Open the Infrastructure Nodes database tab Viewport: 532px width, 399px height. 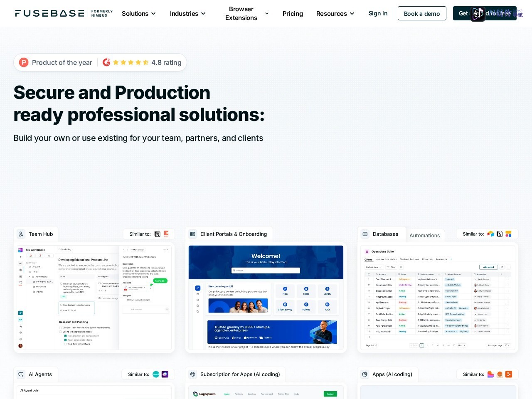point(386,259)
